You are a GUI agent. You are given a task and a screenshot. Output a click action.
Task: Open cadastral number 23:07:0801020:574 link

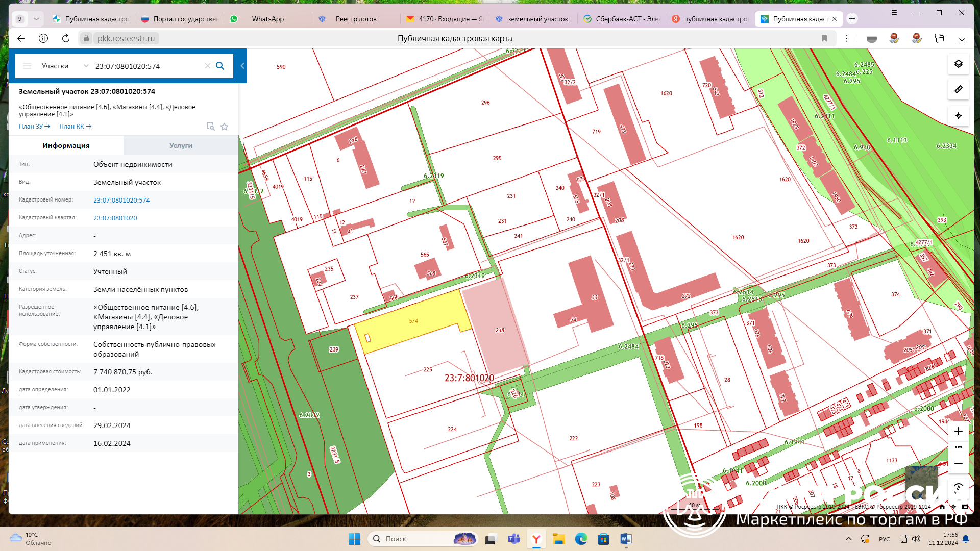[121, 200]
